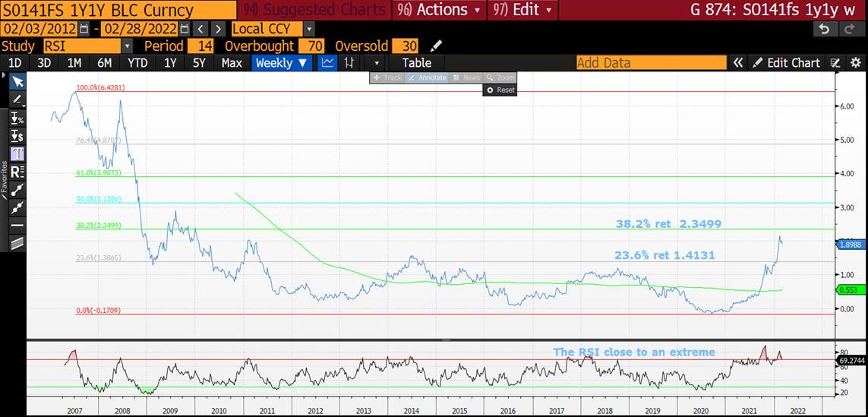Select the 1D time range
The height and width of the screenshot is (417, 868).
[15, 62]
